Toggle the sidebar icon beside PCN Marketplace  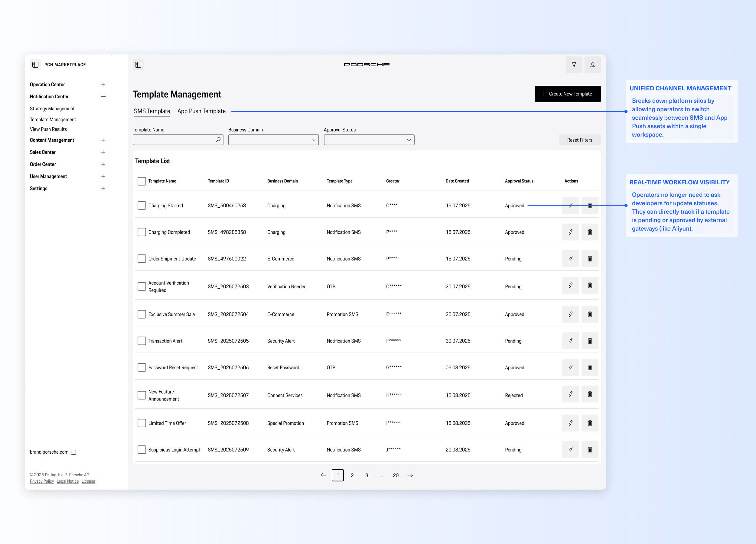coord(35,65)
